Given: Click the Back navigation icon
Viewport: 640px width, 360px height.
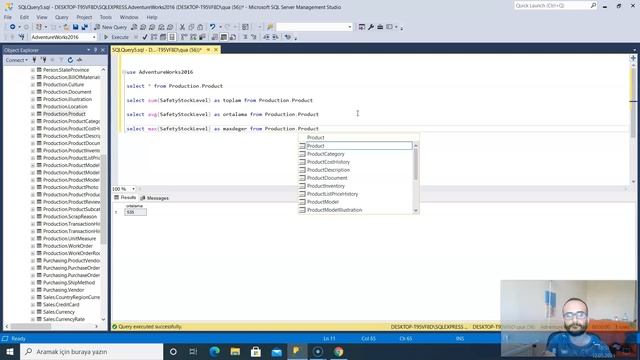Looking at the screenshot, I should click(x=13, y=27).
